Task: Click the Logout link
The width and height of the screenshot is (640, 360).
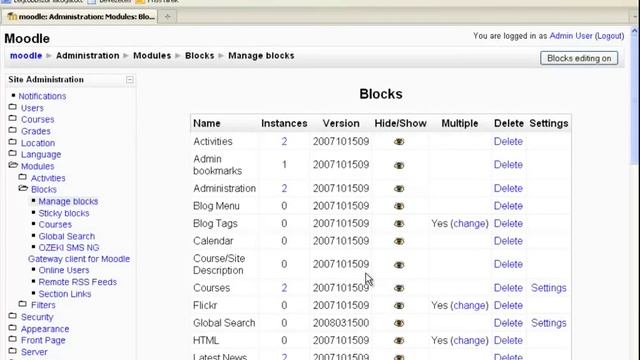Action: (609, 36)
